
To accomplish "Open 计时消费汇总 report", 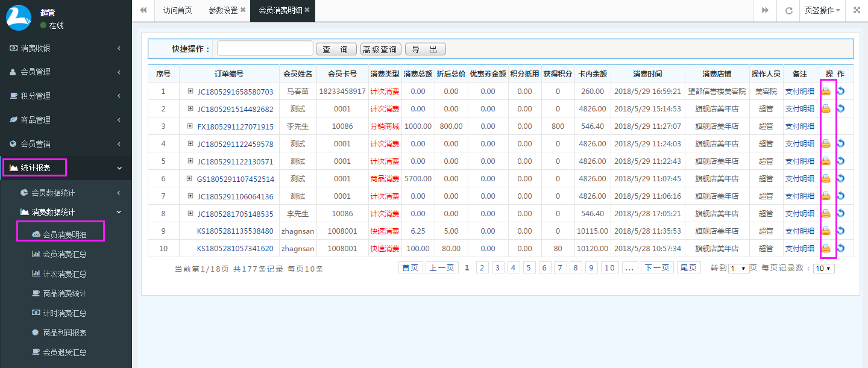I will click(66, 313).
